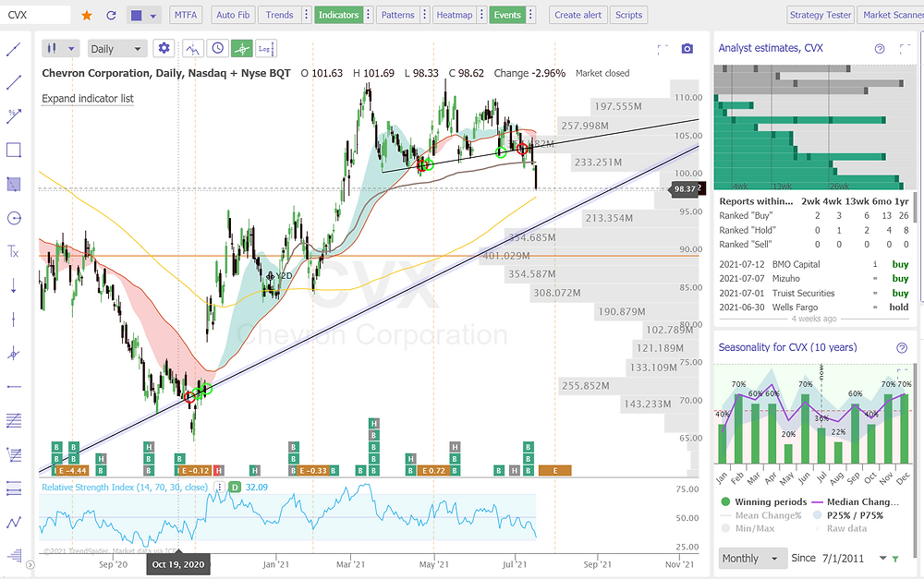Viewport: 924px width, 579px height.
Task: Open the color theme dropdown arrow
Action: point(153,16)
